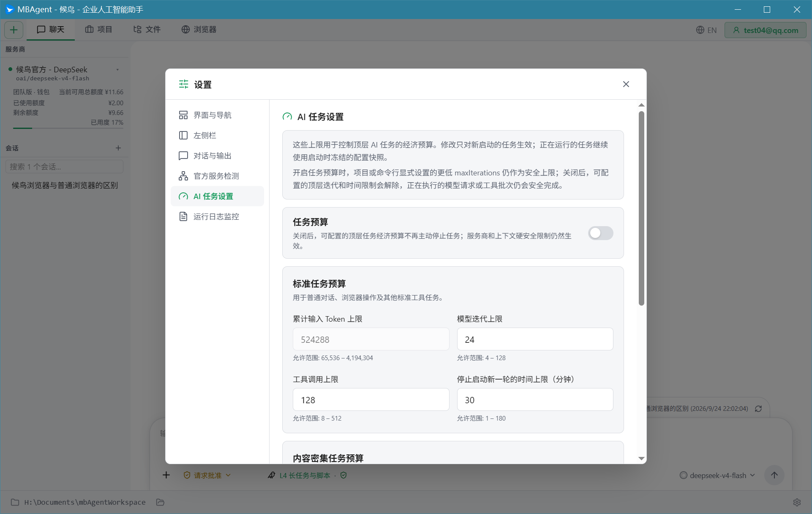Image resolution: width=812 pixels, height=514 pixels.
Task: Click the 剩余额度 ¥9.66 value
Action: coord(116,113)
